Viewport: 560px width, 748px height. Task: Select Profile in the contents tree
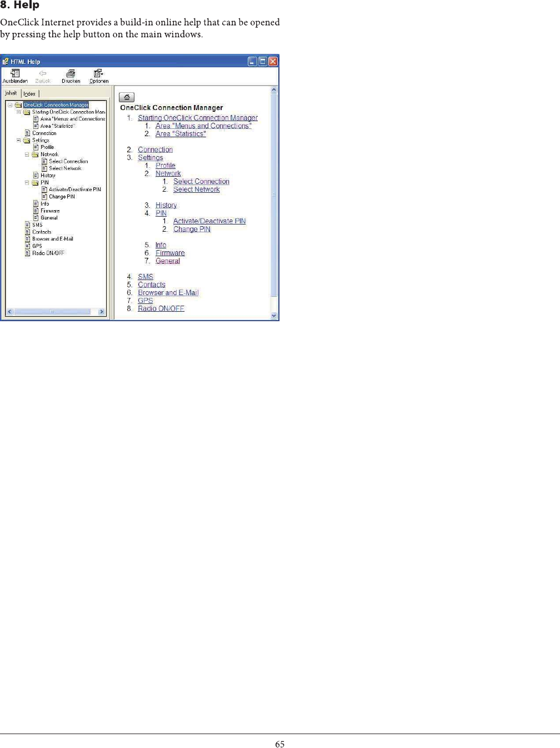pyautogui.click(x=47, y=147)
